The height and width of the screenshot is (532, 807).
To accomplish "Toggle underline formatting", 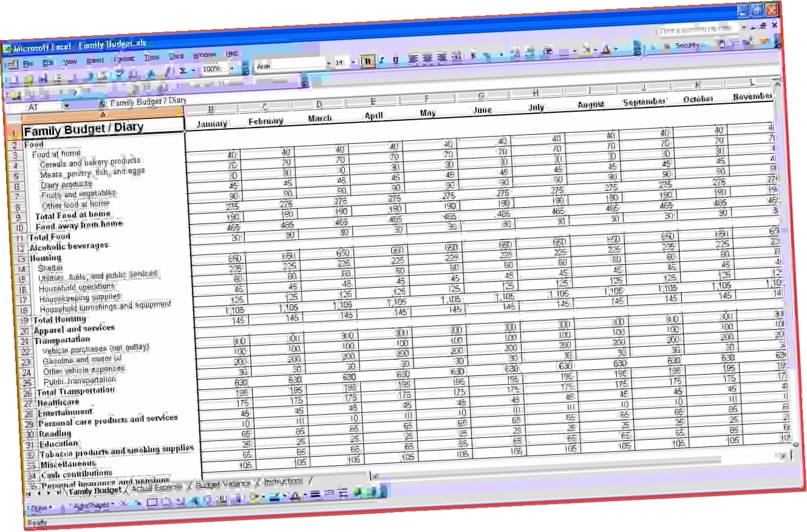I will click(x=395, y=60).
